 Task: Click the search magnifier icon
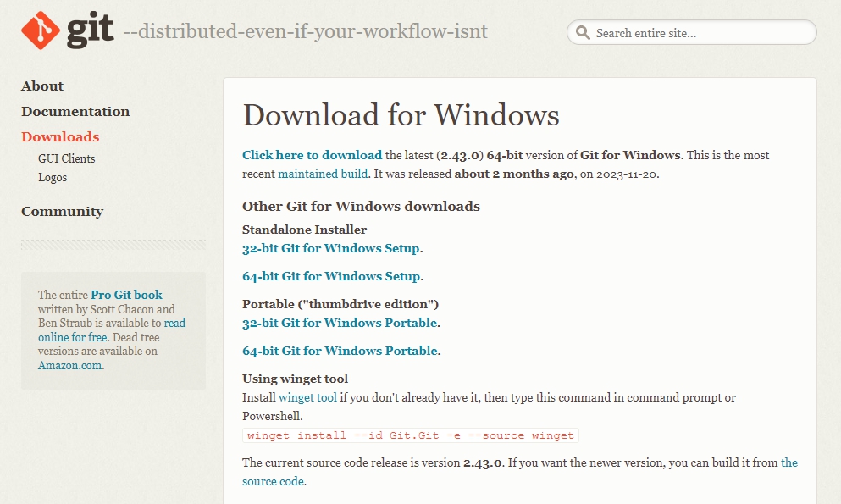(583, 33)
